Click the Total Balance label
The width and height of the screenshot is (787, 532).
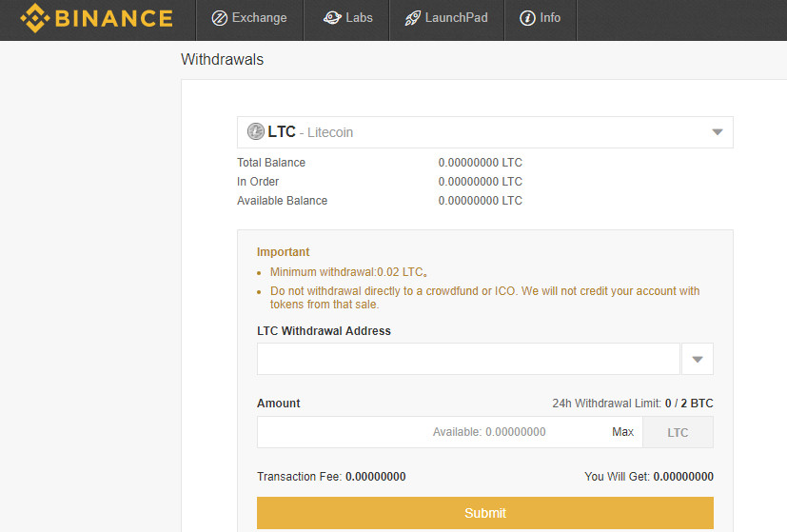[271, 163]
